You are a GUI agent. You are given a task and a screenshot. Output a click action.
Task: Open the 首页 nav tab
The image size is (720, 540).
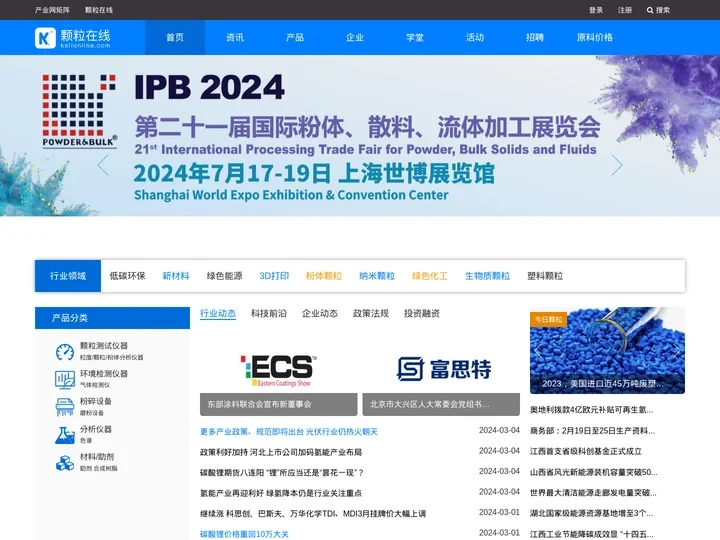click(x=175, y=38)
